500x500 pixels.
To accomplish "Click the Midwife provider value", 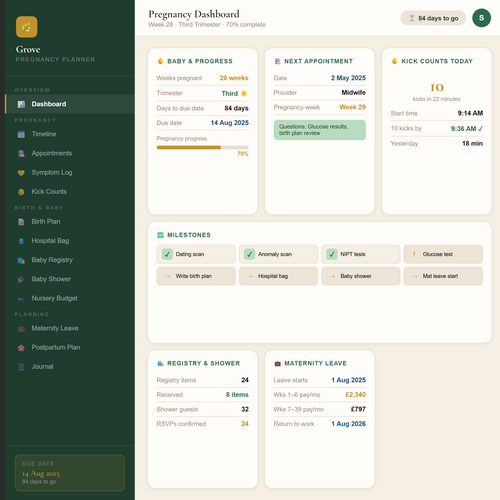I will click(354, 93).
